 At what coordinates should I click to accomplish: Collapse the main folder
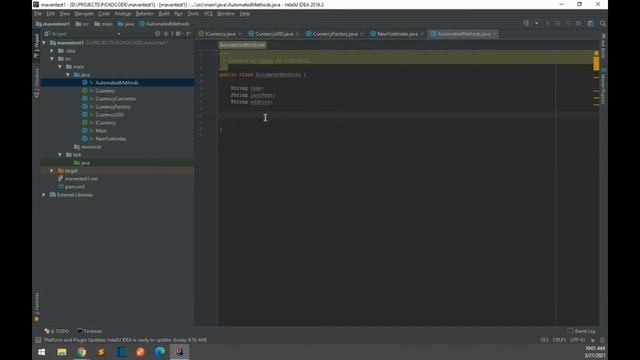point(60,67)
